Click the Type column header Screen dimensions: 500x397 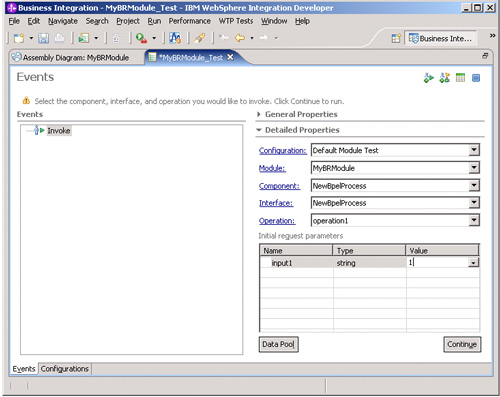[369, 251]
